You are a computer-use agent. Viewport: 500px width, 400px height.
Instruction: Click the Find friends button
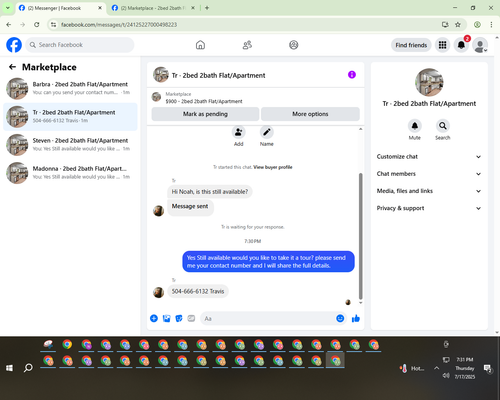(x=411, y=45)
